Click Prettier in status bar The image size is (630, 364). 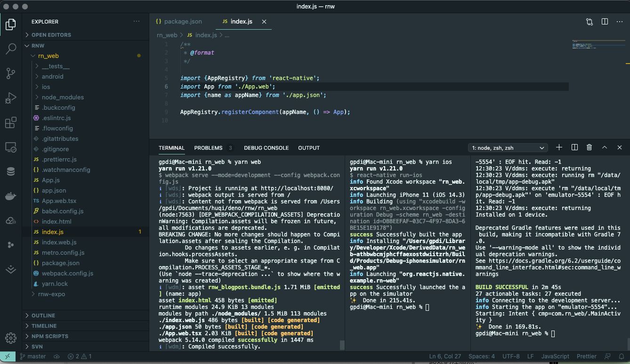[x=587, y=356]
